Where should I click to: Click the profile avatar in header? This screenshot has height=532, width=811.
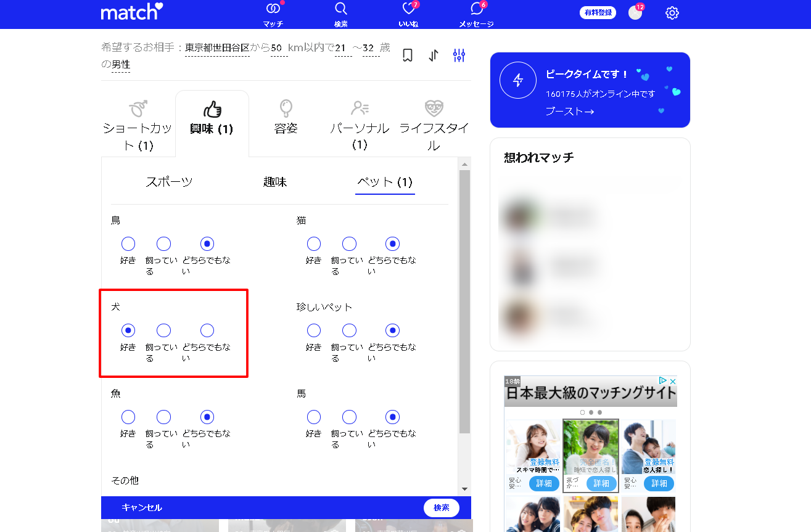pos(635,13)
